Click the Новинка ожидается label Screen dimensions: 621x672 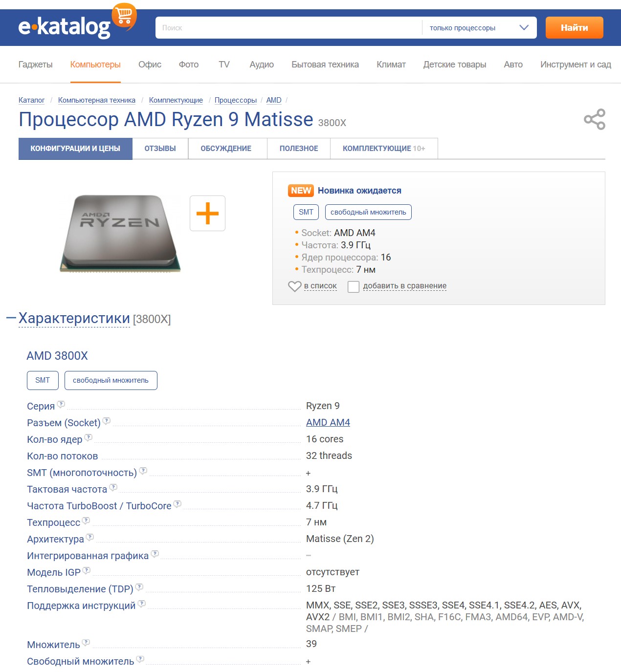tap(359, 191)
